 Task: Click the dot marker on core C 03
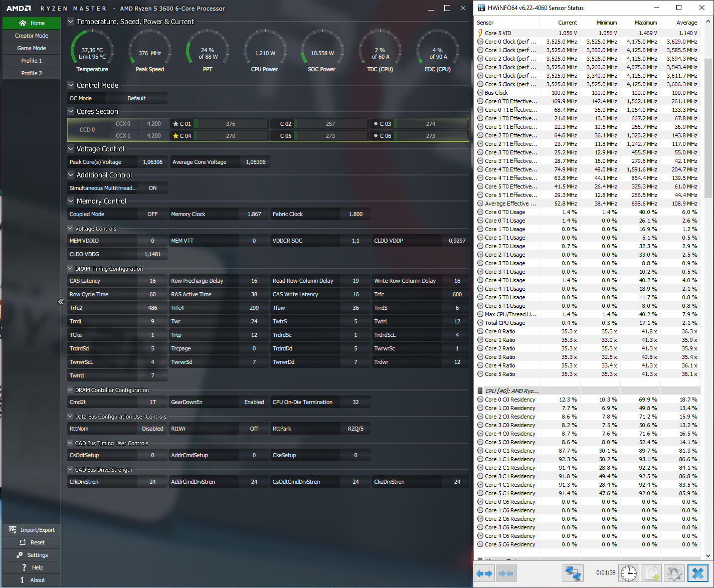coord(376,124)
